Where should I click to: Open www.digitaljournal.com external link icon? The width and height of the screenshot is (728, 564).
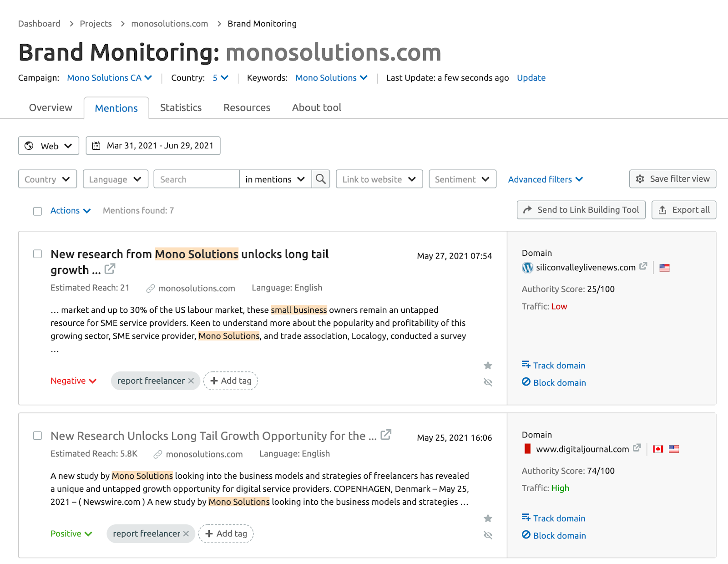[x=637, y=448]
